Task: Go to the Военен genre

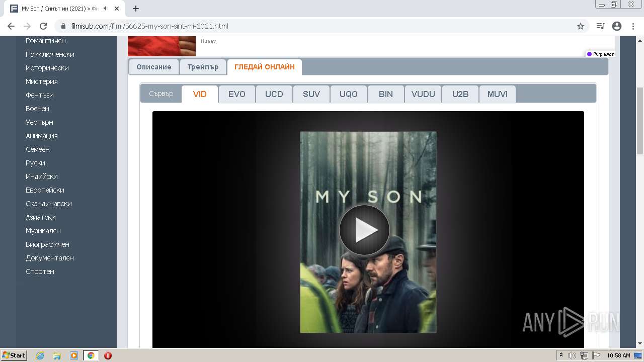Action: [x=37, y=109]
